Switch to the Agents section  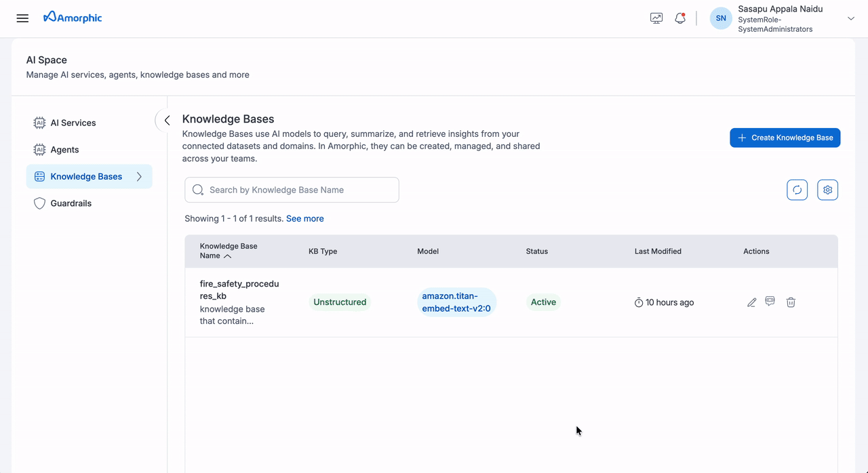[x=63, y=149]
